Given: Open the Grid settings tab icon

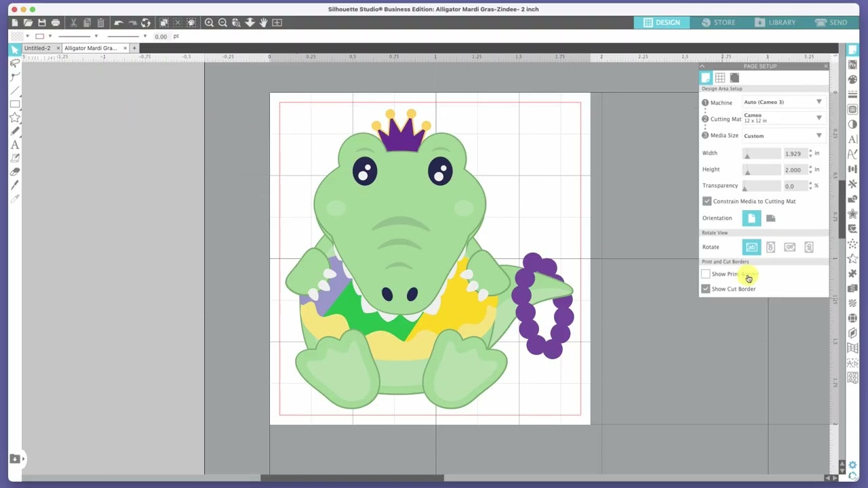Looking at the screenshot, I should click(720, 78).
